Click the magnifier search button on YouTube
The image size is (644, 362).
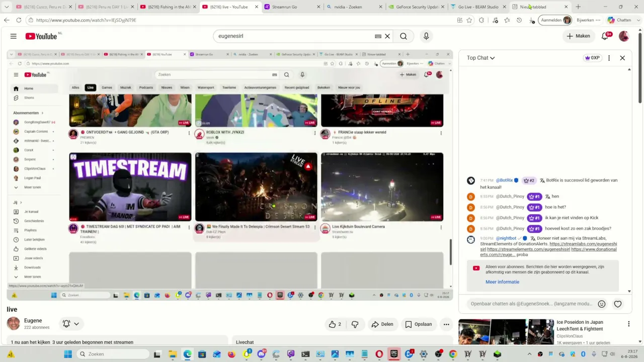coord(404,36)
